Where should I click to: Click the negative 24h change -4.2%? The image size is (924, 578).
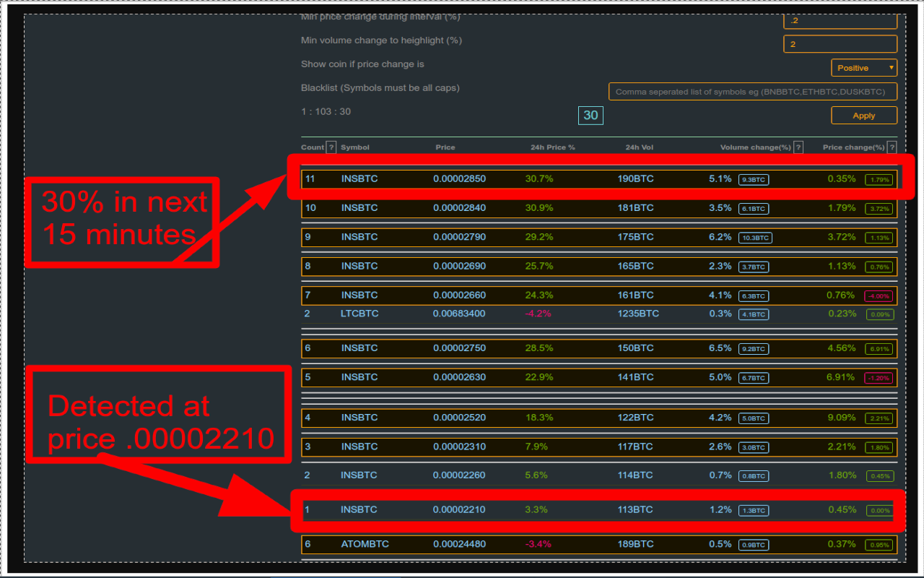tap(538, 314)
